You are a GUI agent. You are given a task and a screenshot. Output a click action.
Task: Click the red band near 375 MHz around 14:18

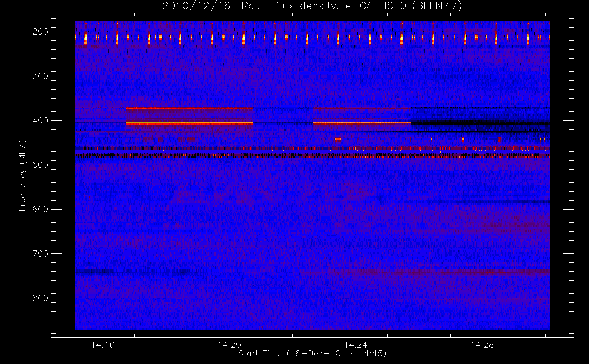click(189, 108)
